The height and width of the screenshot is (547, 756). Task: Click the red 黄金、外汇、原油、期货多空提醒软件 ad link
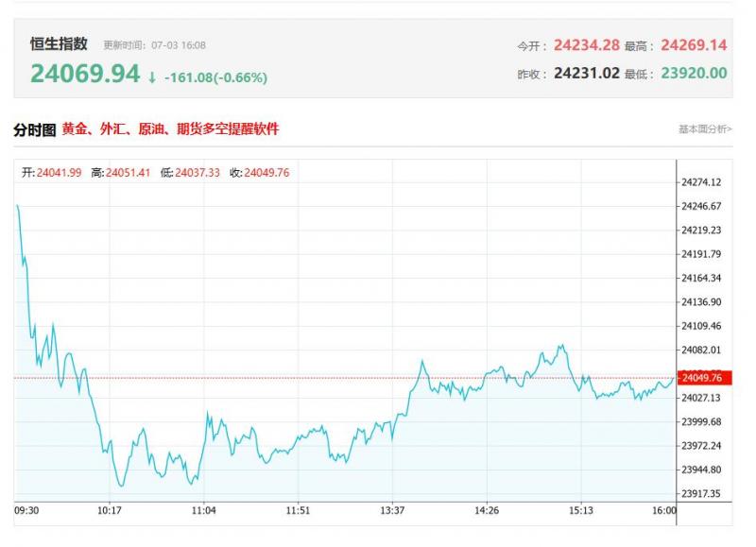170,129
